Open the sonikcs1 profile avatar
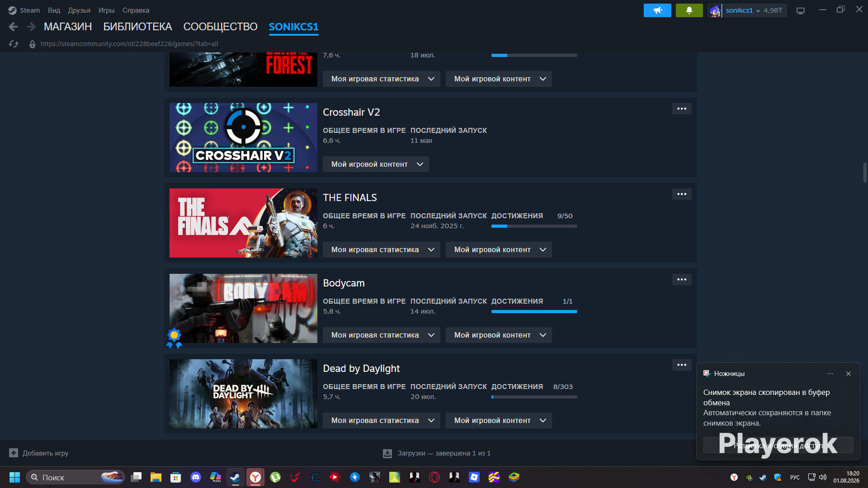Image resolution: width=868 pixels, height=488 pixels. click(x=715, y=10)
